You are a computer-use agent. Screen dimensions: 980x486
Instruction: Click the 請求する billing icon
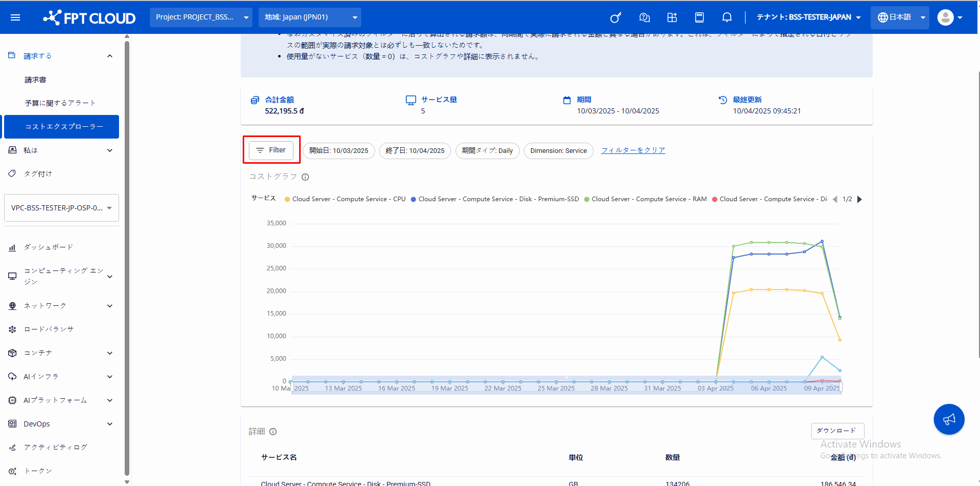coord(12,55)
